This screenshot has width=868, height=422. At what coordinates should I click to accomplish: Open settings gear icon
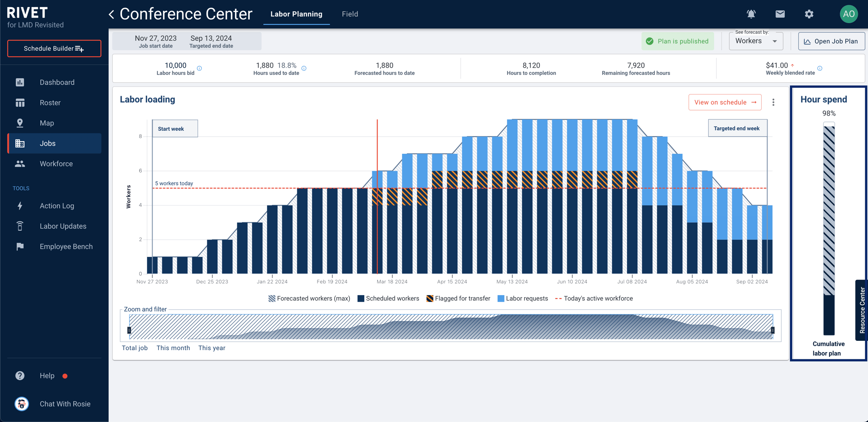[809, 14]
